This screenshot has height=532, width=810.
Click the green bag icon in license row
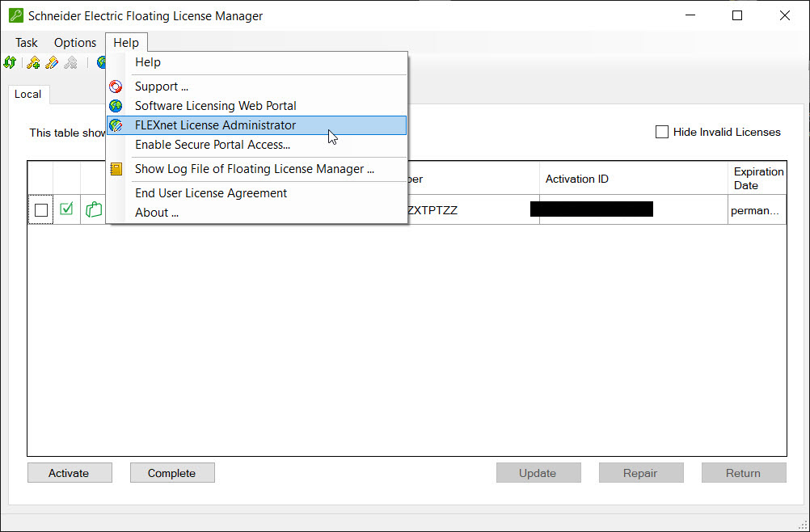[x=94, y=209]
